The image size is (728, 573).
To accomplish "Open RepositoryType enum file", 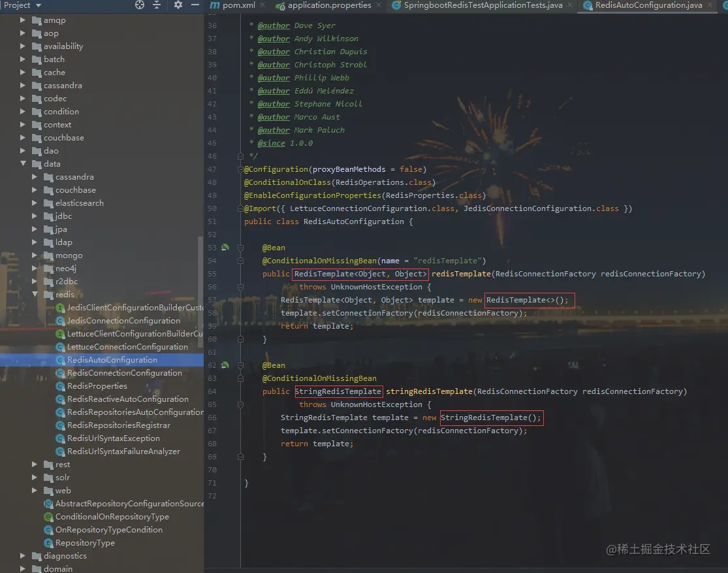I will 85,542.
